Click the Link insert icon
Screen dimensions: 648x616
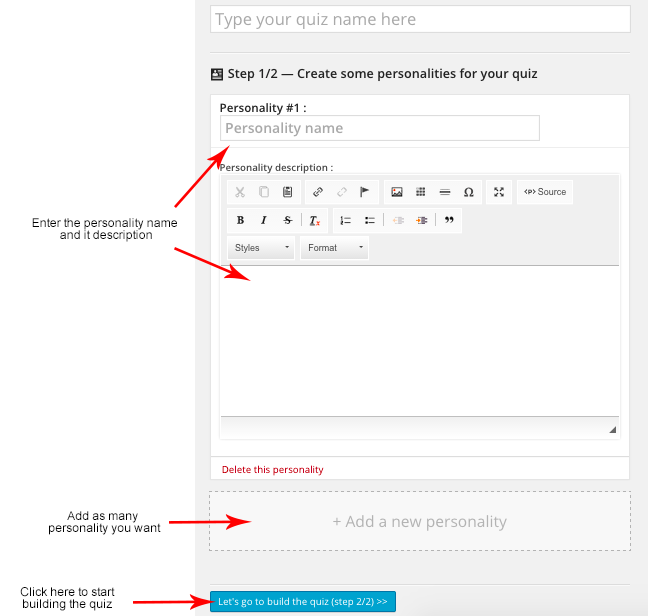[318, 192]
